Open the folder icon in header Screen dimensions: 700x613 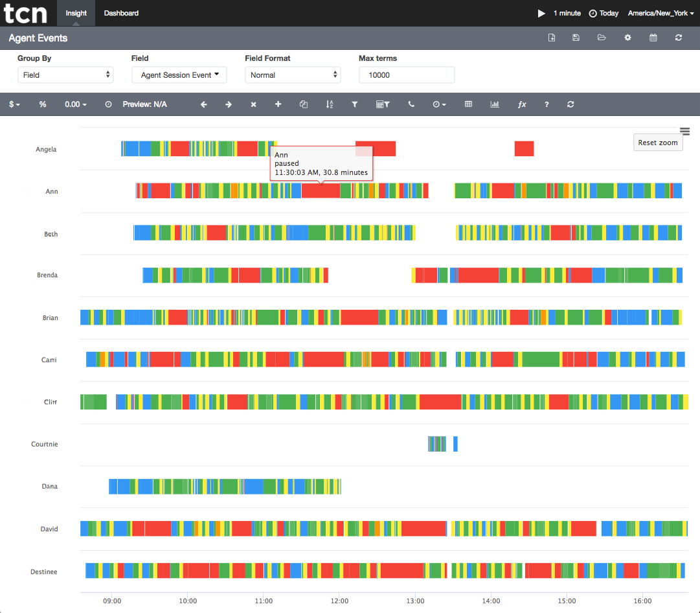coord(602,38)
